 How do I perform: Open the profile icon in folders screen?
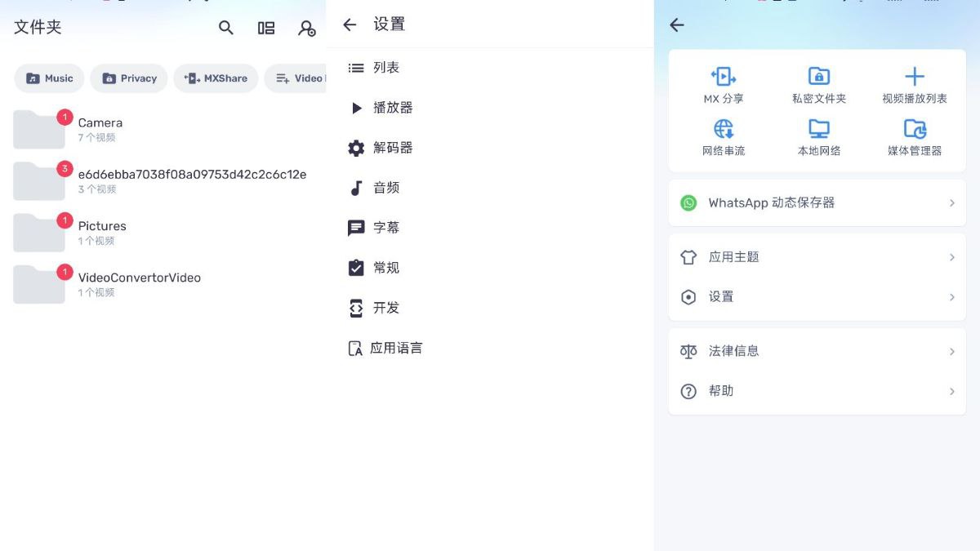(306, 29)
